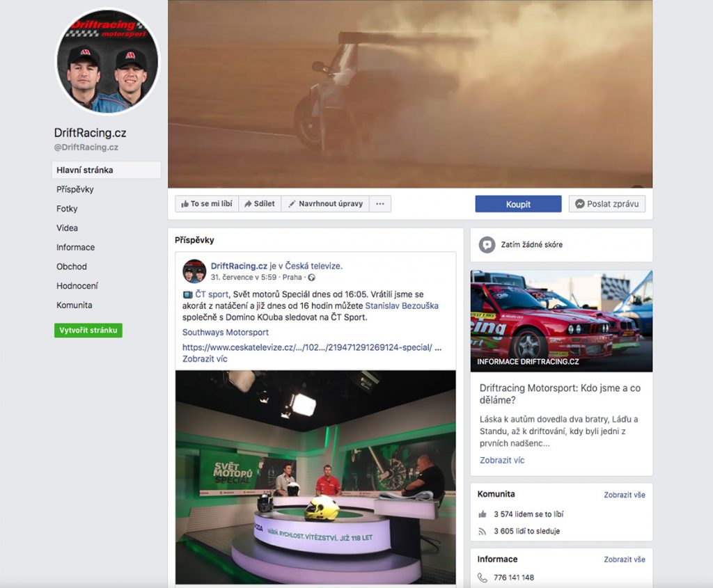Screen dimensions: 713x588
Task: Open the drifting car cover photo
Action: 410,94
